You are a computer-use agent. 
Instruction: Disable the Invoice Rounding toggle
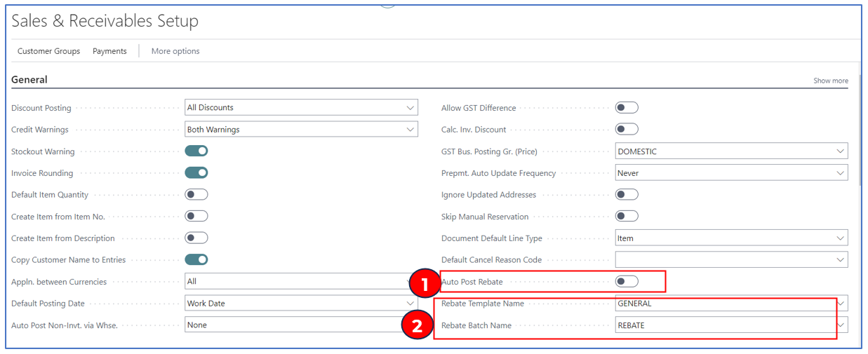[x=196, y=172]
